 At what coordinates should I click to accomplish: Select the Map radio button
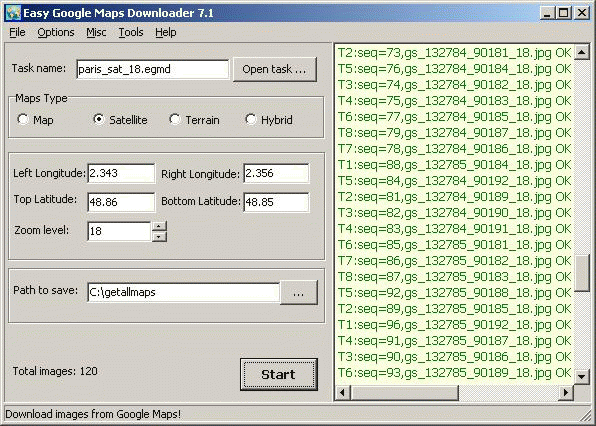click(x=35, y=120)
